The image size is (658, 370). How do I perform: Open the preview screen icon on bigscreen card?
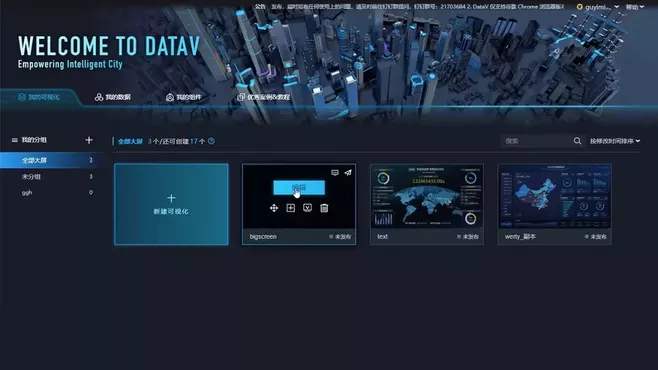click(x=335, y=172)
